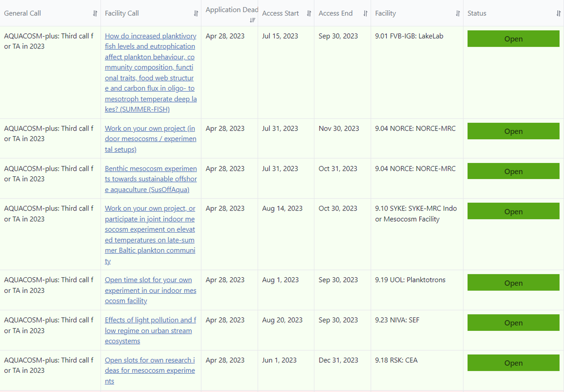
Task: Sort by the Facility Call column icon
Action: tap(196, 14)
